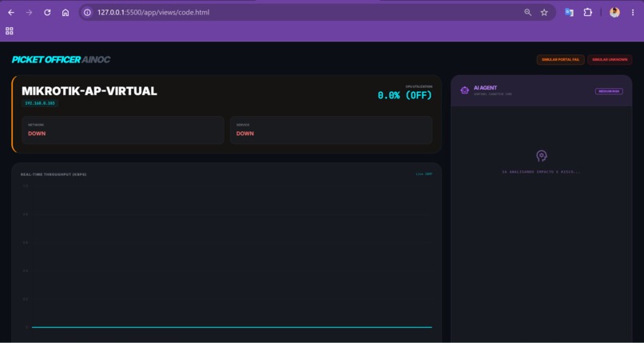This screenshot has width=644, height=343.
Task: Click the 192.168.0.103 IP address badge
Action: [x=40, y=103]
